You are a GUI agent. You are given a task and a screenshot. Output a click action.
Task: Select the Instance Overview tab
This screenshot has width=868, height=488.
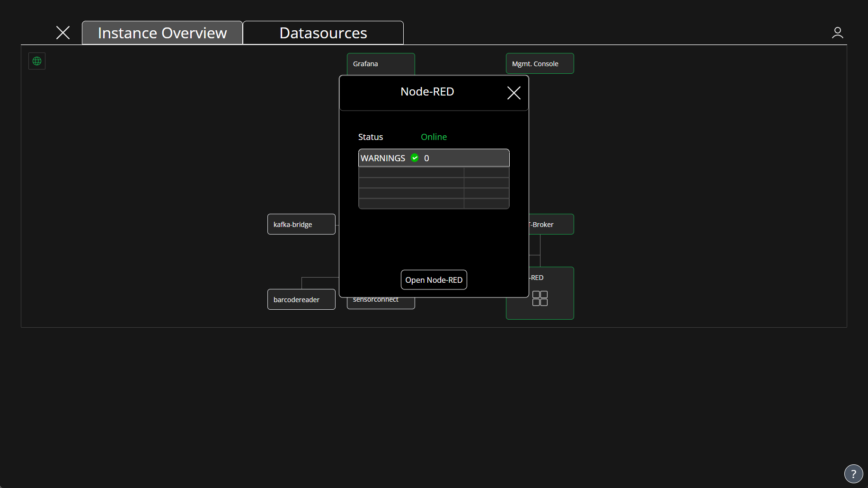pyautogui.click(x=162, y=33)
